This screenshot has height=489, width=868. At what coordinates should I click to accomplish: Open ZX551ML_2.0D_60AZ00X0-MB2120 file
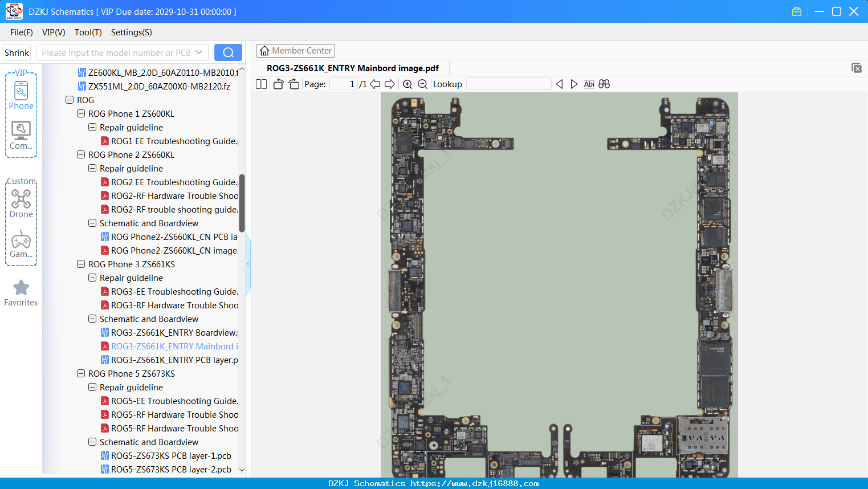click(x=154, y=87)
